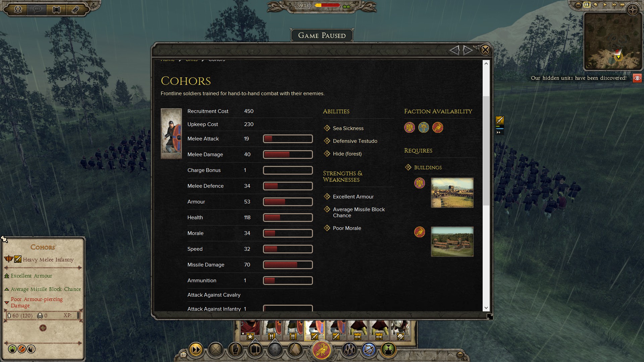The width and height of the screenshot is (644, 362).
Task: Open the laurel wreath menu icon
Action: [18, 9]
